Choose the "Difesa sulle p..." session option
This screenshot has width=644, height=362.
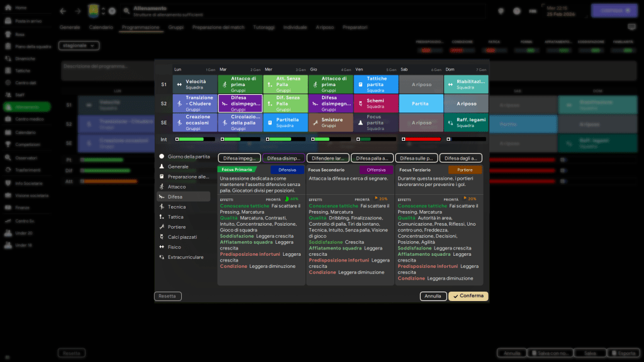[416, 158]
